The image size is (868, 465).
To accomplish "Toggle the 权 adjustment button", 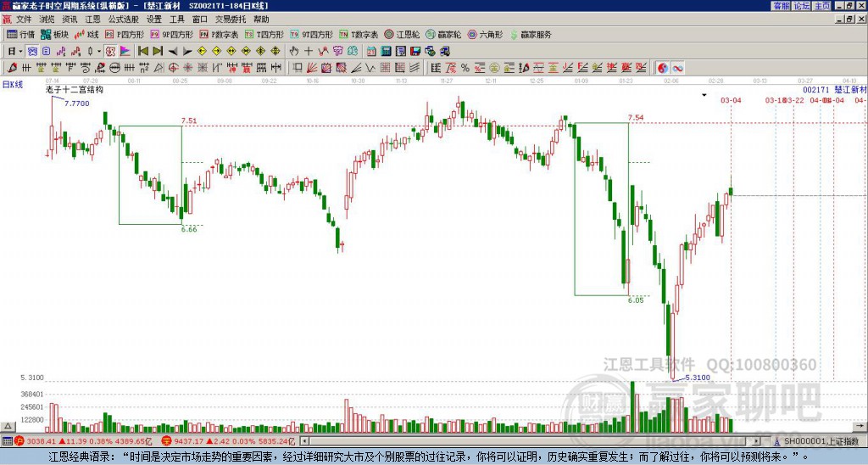I will [x=110, y=51].
